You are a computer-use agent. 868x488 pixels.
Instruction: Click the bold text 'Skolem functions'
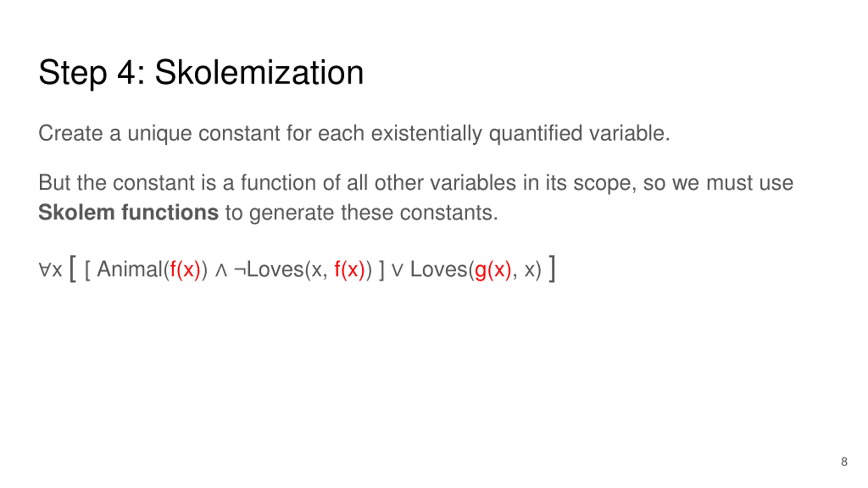[x=128, y=212]
